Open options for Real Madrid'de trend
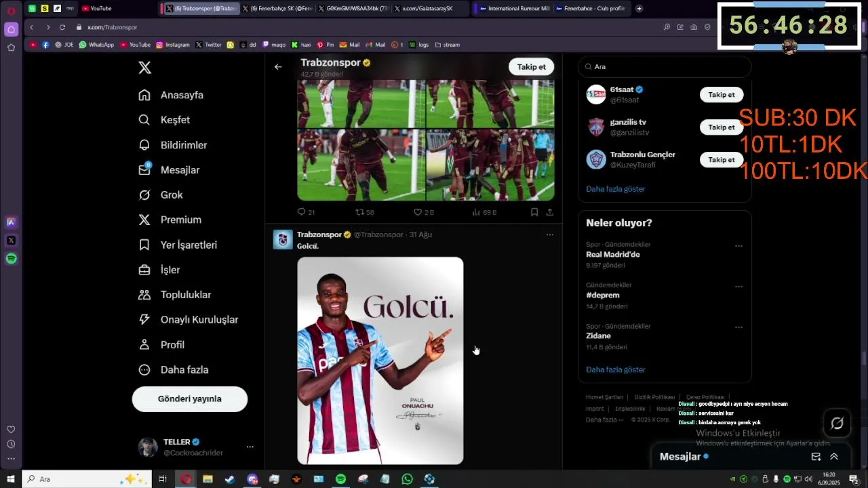The height and width of the screenshot is (488, 868). click(738, 246)
